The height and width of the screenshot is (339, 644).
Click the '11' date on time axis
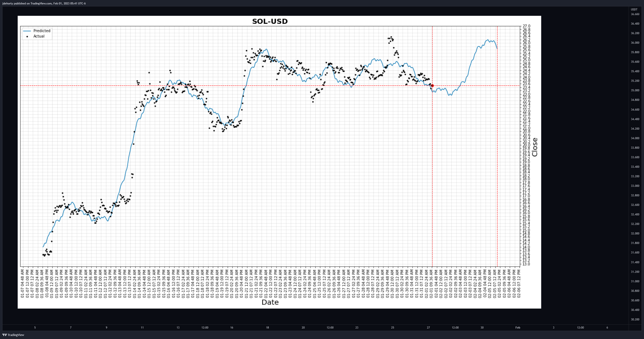pyautogui.click(x=142, y=328)
